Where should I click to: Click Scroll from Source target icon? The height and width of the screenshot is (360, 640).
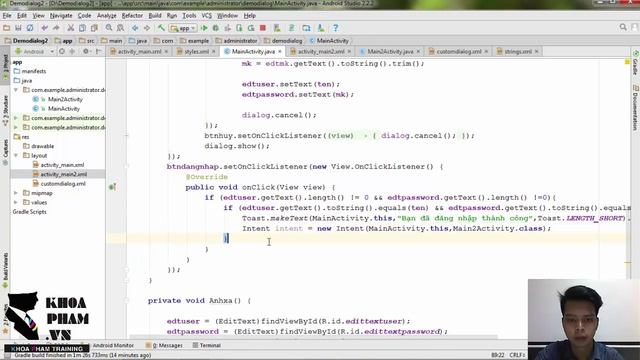point(62,51)
